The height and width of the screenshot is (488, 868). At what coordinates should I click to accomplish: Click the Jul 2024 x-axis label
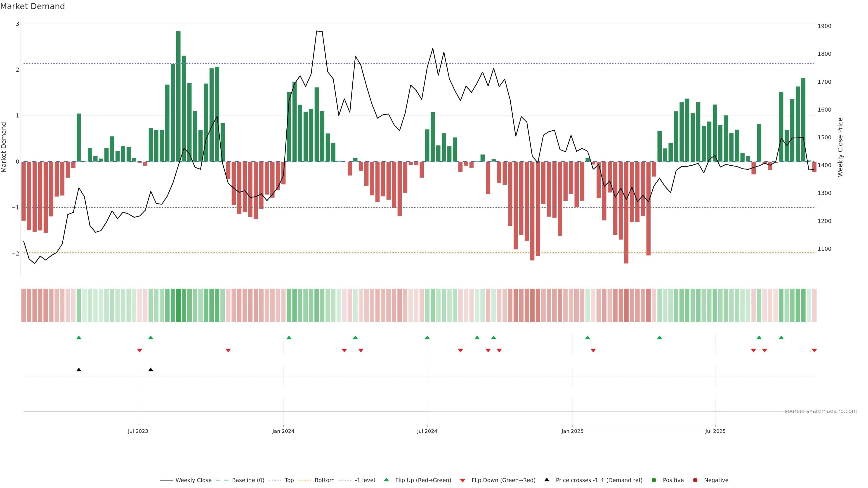(x=427, y=431)
